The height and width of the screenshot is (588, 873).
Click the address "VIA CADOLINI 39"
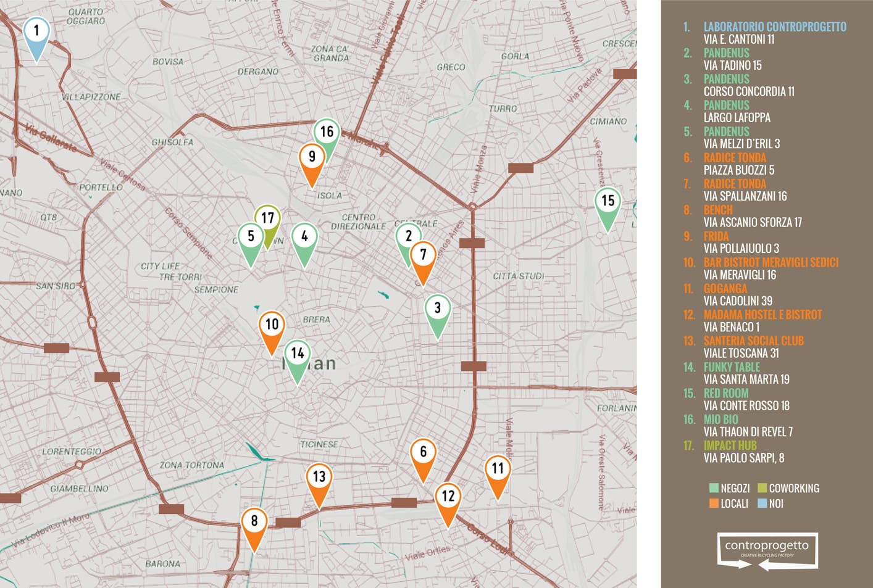click(738, 301)
